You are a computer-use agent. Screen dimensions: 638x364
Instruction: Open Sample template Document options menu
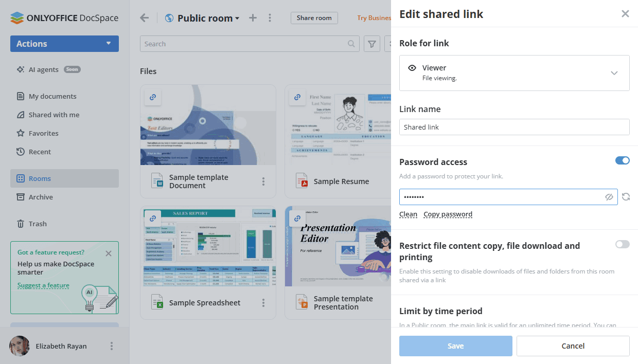pyautogui.click(x=263, y=181)
